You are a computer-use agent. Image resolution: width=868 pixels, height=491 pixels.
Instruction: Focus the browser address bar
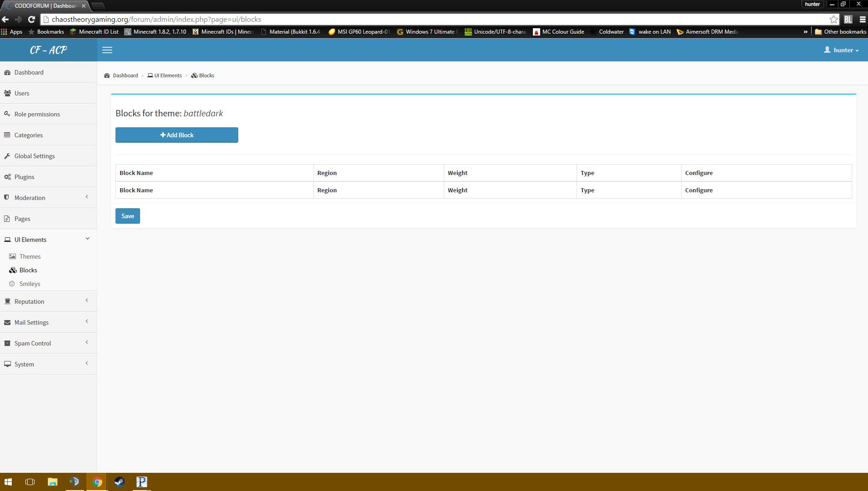pyautogui.click(x=437, y=19)
